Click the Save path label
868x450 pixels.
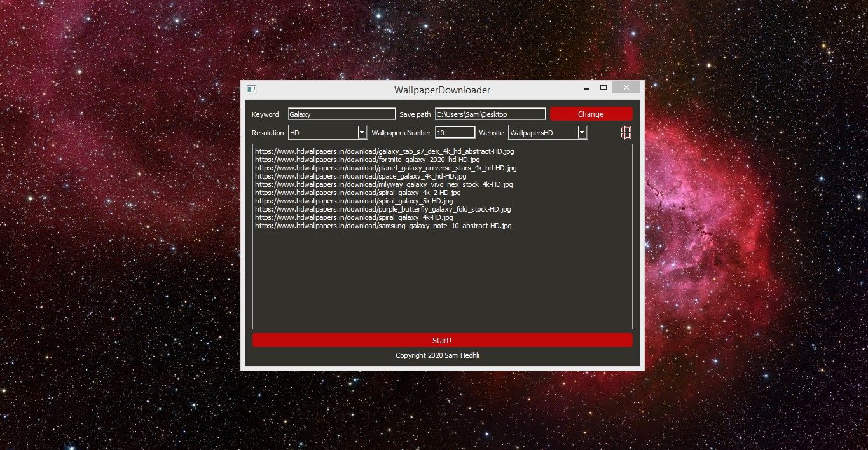pyautogui.click(x=415, y=114)
